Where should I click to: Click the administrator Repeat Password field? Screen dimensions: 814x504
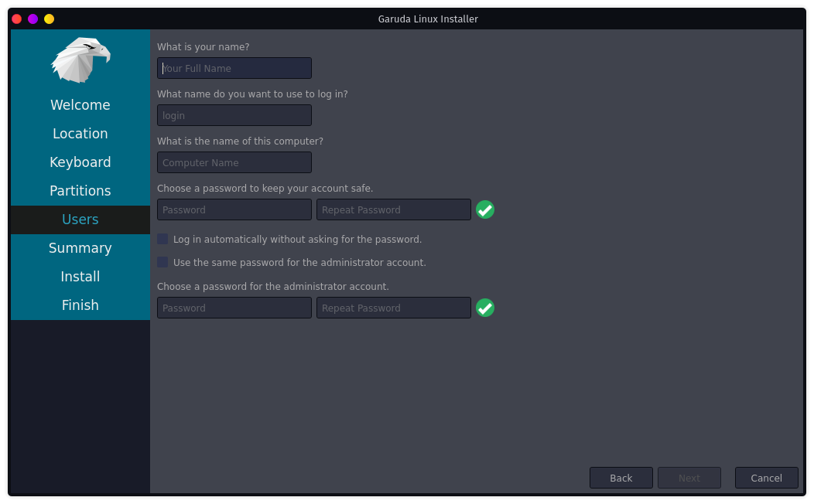393,308
